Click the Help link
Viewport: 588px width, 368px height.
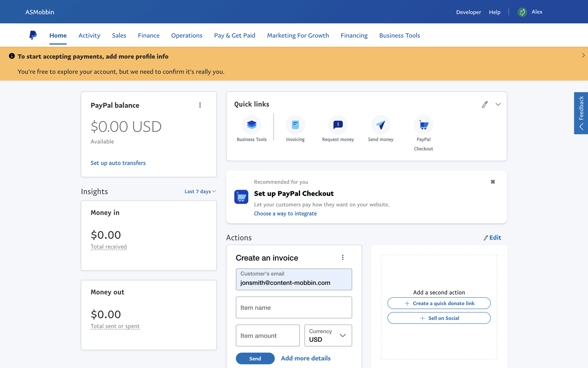tap(495, 12)
